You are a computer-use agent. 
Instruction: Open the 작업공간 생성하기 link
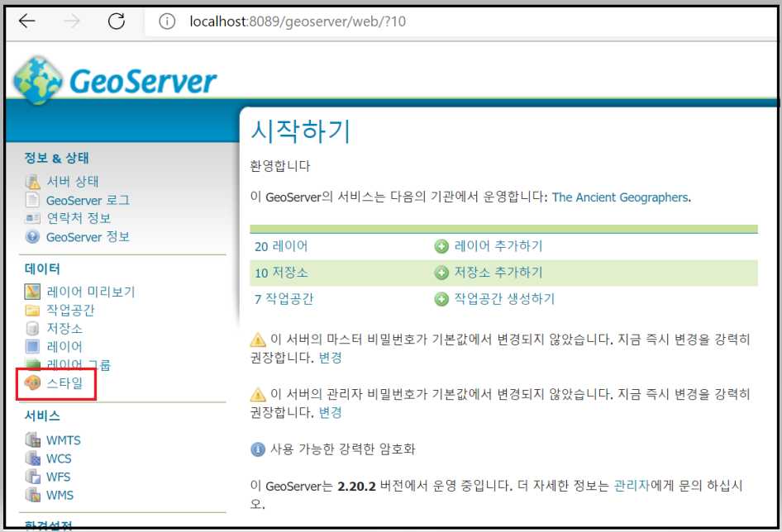click(x=504, y=299)
